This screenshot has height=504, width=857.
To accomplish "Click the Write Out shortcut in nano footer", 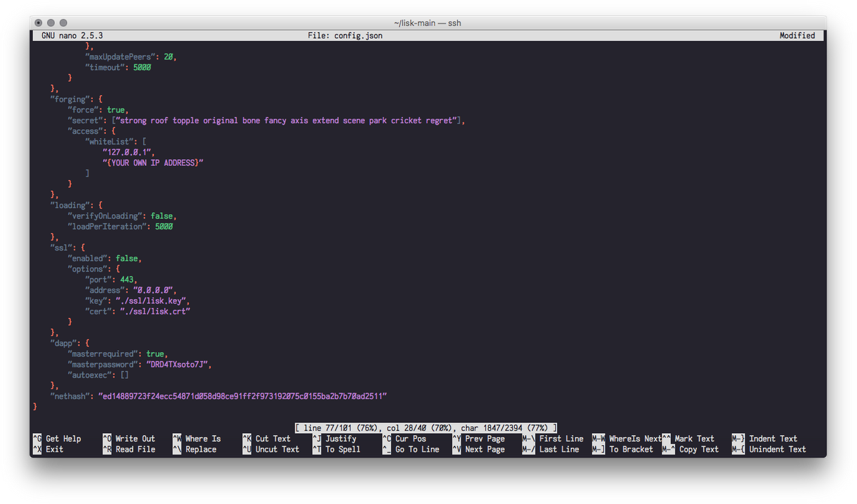I will coord(135,439).
